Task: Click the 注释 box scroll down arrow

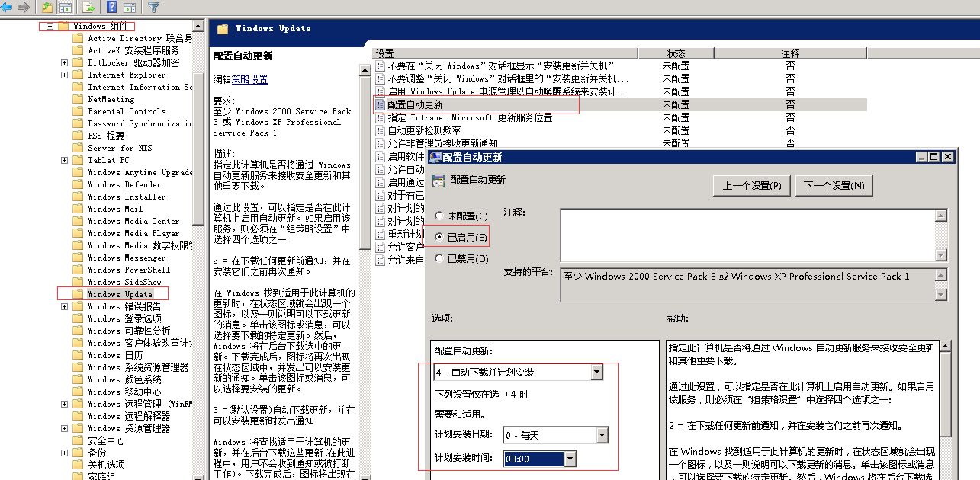Action: [x=941, y=255]
